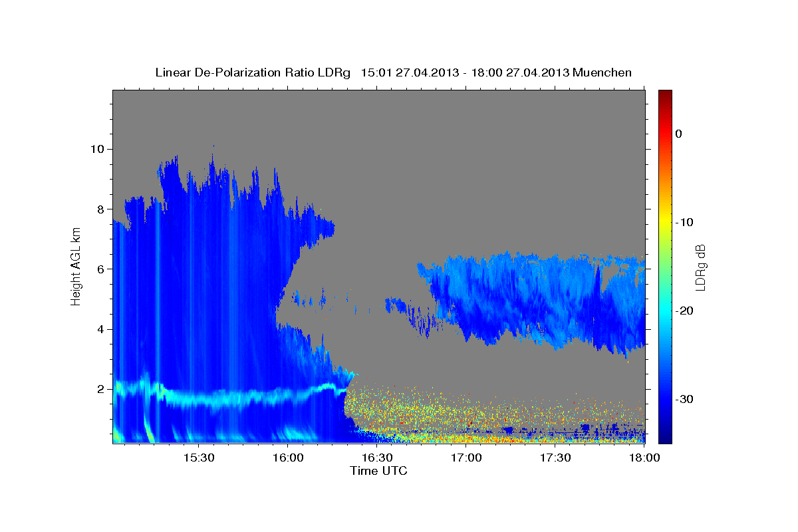This screenshot has height=532, width=798.
Task: Click the 17:30 time tick label
Action: tap(555, 458)
